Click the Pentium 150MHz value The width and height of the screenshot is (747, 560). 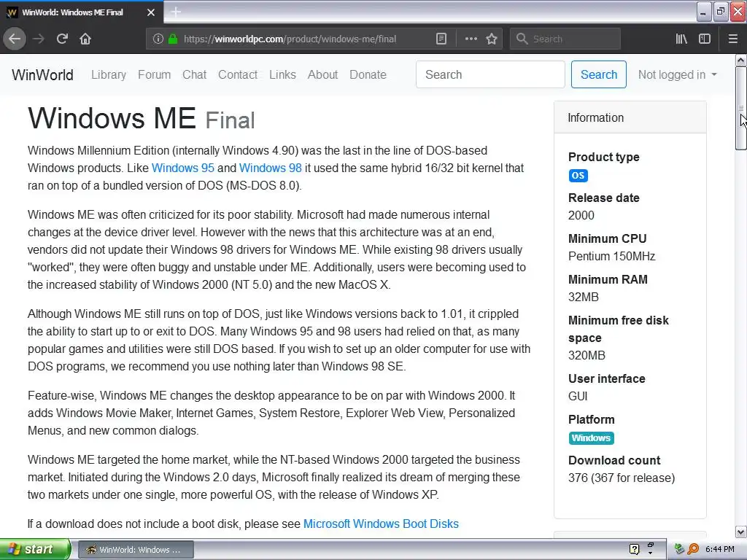click(x=612, y=256)
